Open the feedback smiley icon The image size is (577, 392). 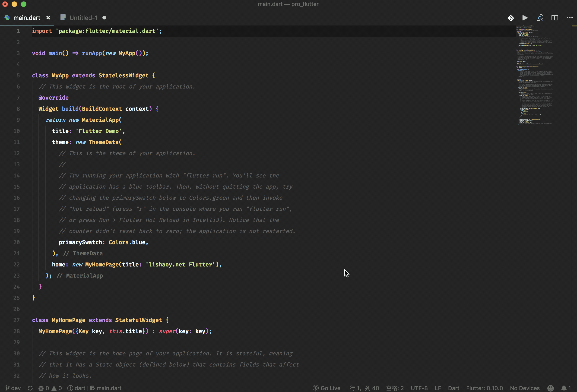click(x=550, y=388)
